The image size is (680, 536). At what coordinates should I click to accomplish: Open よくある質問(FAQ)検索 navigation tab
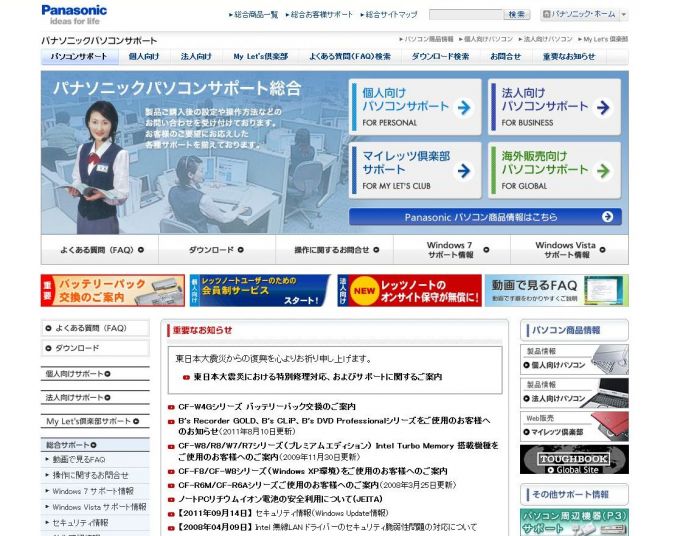click(350, 56)
